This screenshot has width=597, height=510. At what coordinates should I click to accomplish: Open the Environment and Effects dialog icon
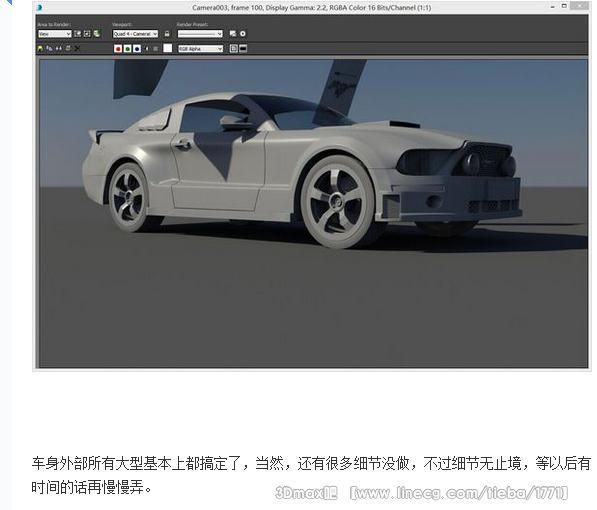(233, 34)
